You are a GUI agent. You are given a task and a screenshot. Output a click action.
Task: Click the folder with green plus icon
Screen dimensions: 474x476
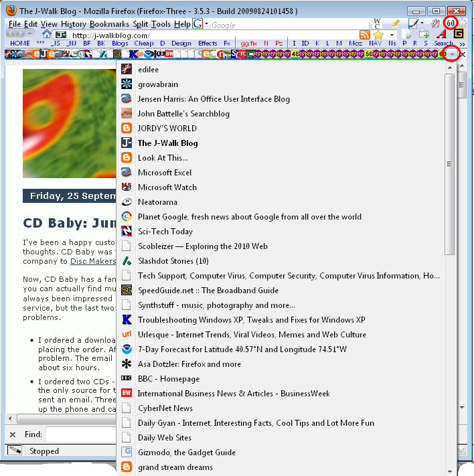point(424,34)
